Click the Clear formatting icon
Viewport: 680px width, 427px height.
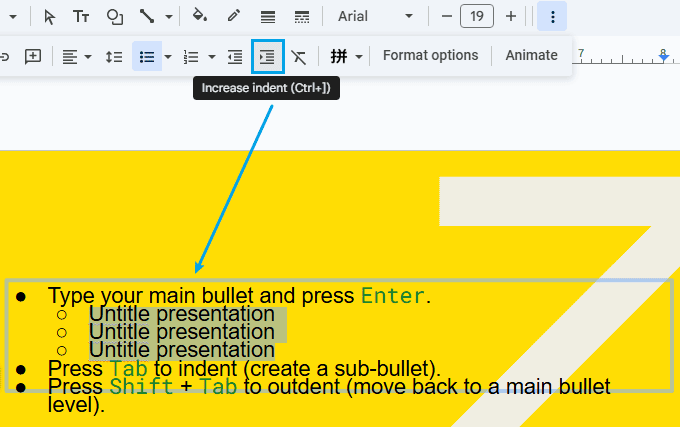point(299,57)
